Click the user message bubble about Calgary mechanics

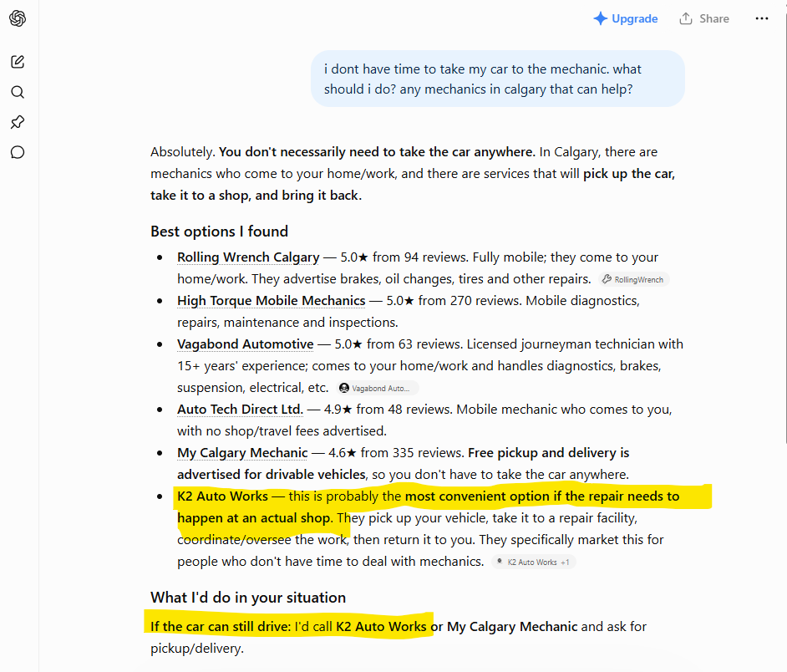tap(498, 79)
